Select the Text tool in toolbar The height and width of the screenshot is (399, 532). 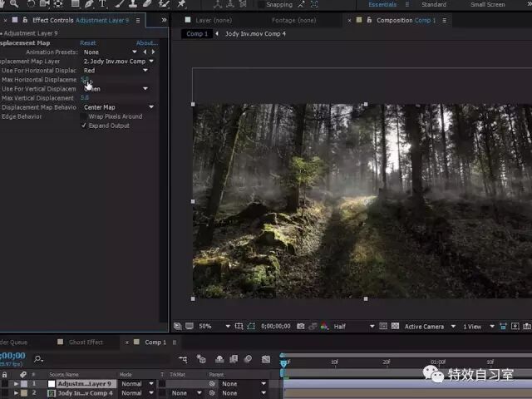102,4
